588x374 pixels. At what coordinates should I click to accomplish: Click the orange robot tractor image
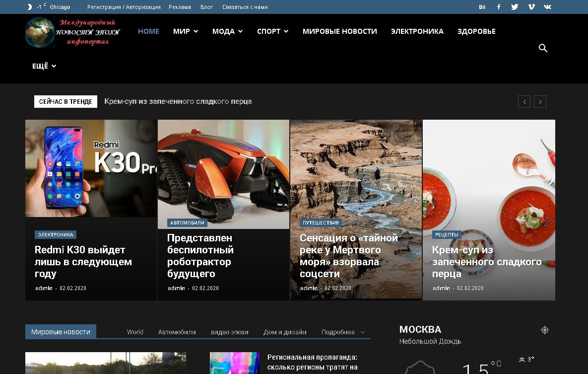click(x=223, y=174)
